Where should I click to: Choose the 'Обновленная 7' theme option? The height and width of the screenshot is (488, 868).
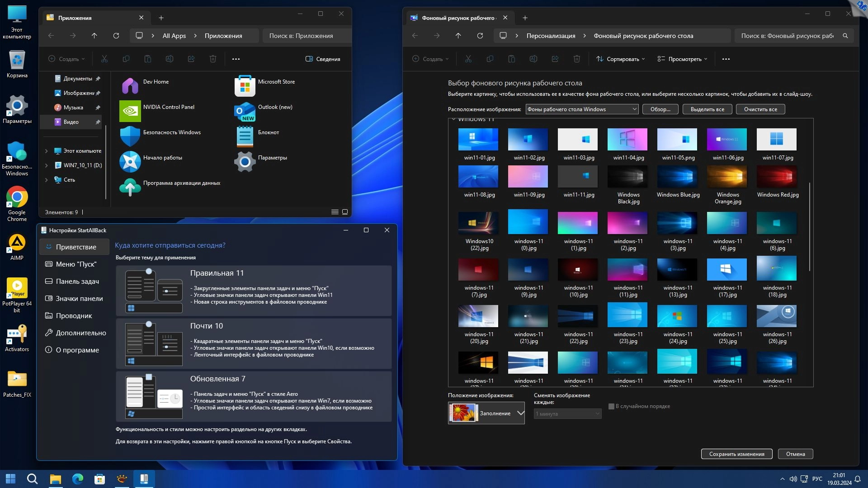pyautogui.click(x=254, y=396)
